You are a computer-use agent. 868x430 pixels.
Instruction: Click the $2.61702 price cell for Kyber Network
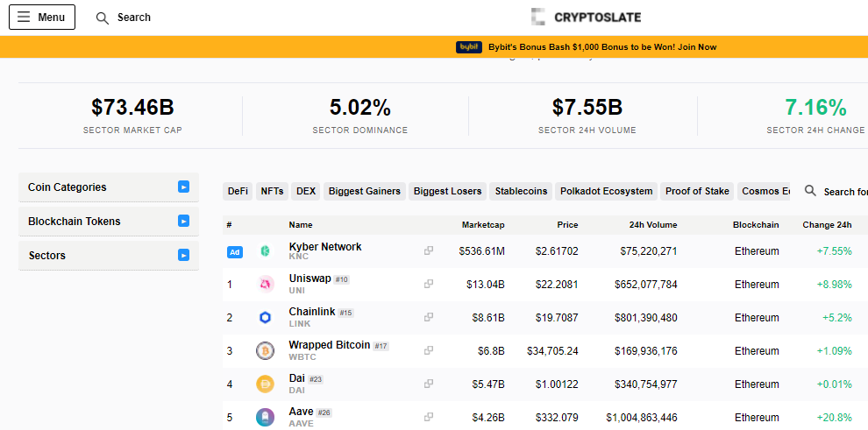557,251
